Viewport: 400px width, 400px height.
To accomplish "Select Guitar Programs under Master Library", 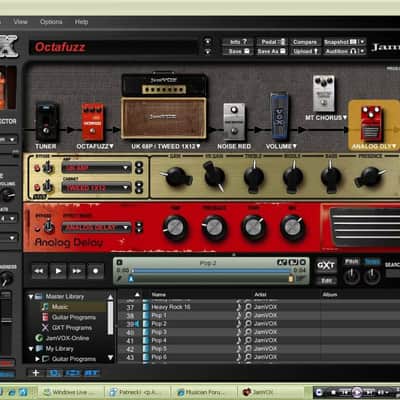I will pyautogui.click(x=74, y=317).
